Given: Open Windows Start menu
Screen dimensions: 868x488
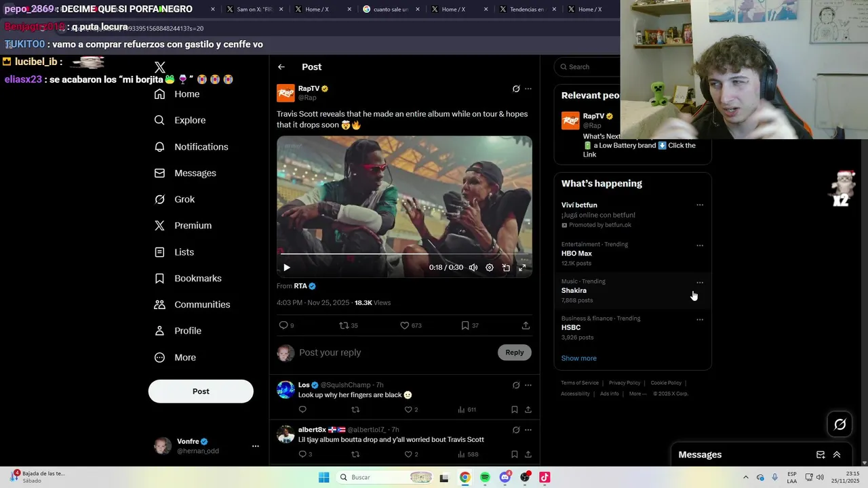Looking at the screenshot, I should coord(324,477).
